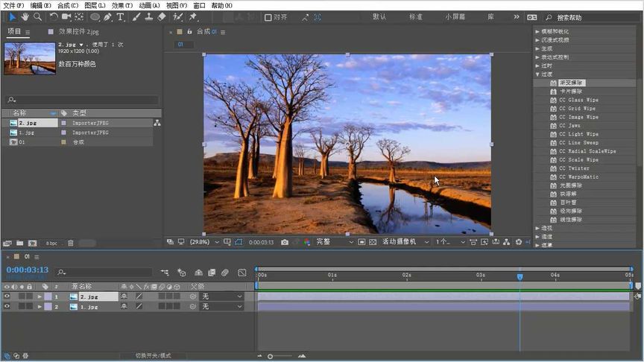Select the Puppet Pin tool

tap(193, 17)
